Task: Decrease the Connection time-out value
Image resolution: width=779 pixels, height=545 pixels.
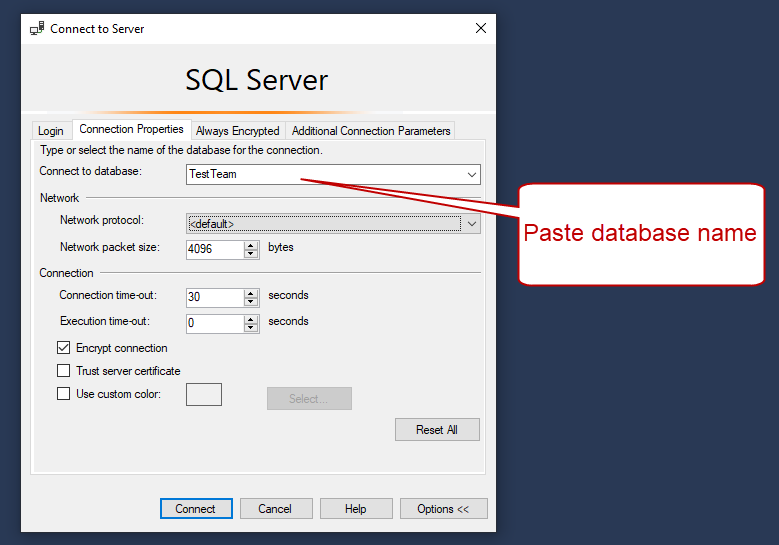Action: [x=251, y=302]
